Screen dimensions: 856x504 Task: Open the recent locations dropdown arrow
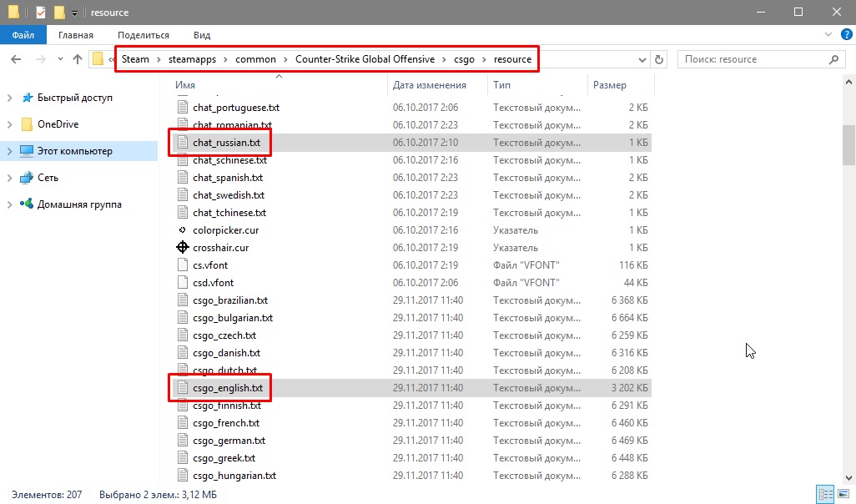60,59
